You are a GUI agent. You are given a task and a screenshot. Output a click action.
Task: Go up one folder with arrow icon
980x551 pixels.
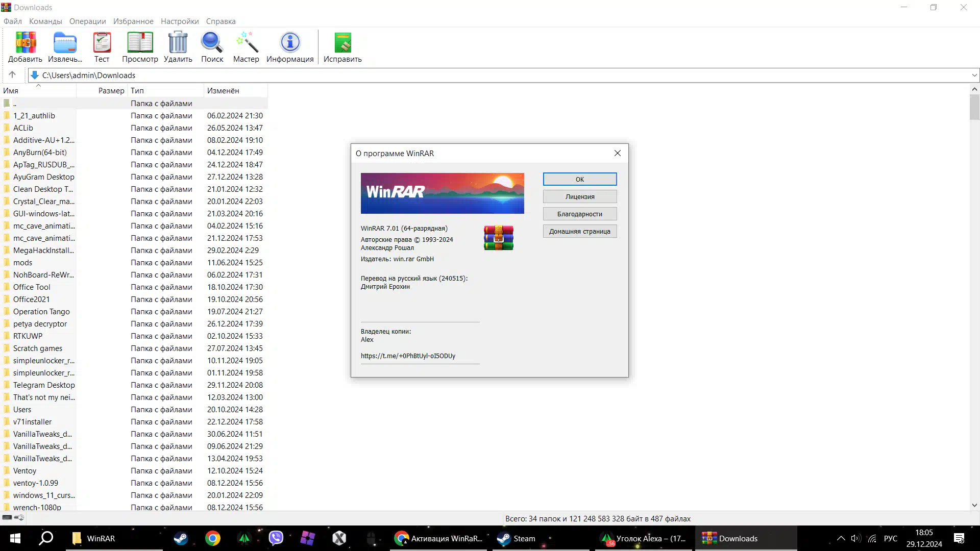click(12, 74)
